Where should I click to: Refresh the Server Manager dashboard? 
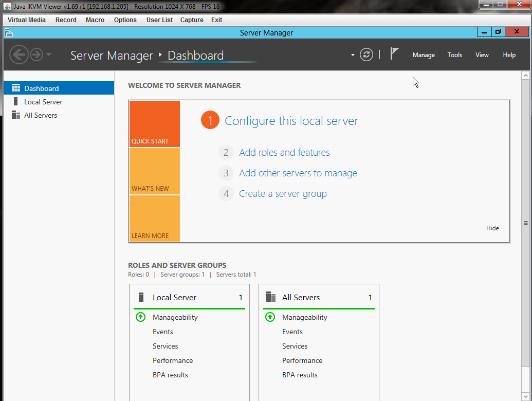click(366, 54)
